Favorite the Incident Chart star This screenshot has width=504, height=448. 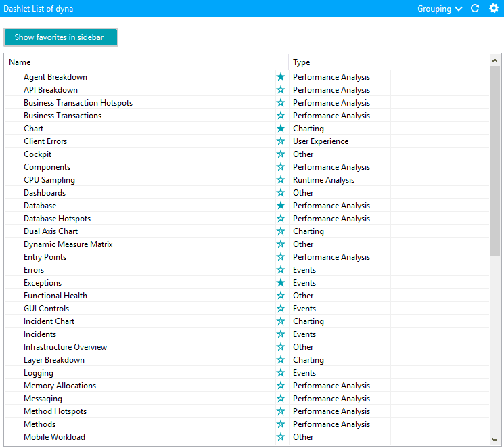[281, 321]
